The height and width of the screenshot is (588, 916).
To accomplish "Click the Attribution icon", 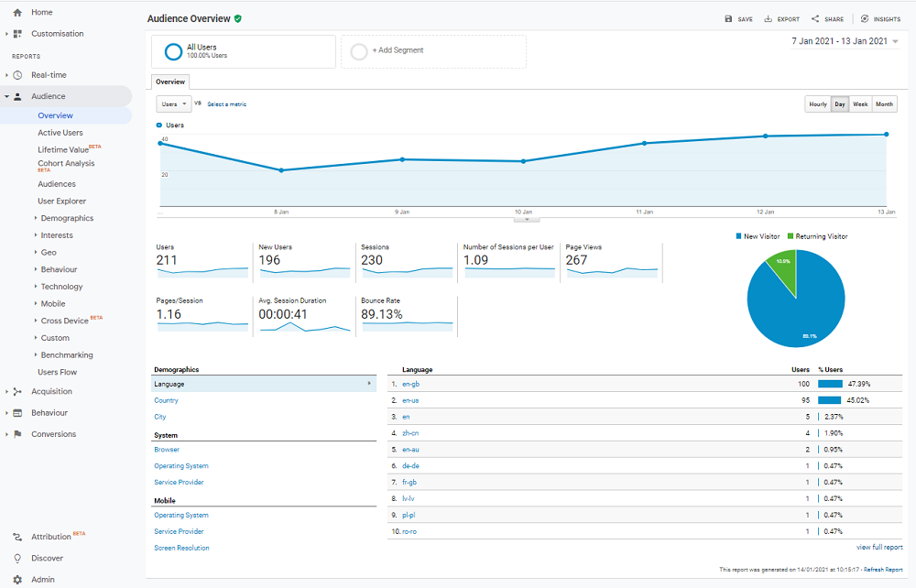I will pos(17,537).
